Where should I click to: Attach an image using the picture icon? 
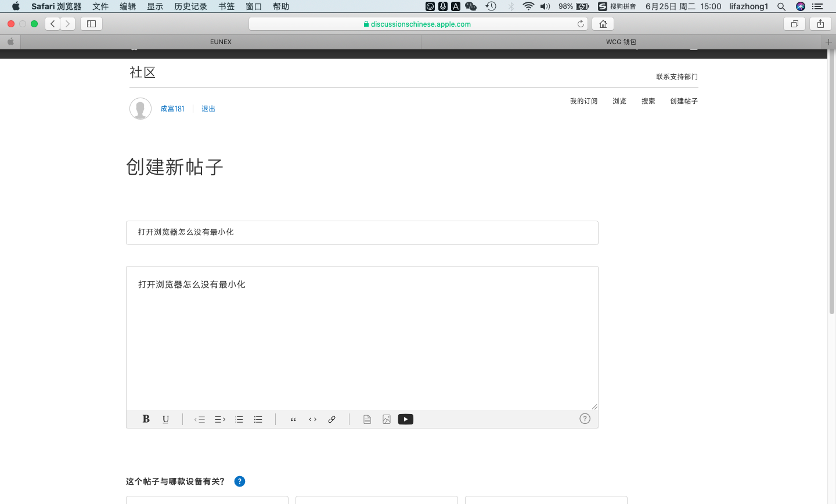point(387,419)
